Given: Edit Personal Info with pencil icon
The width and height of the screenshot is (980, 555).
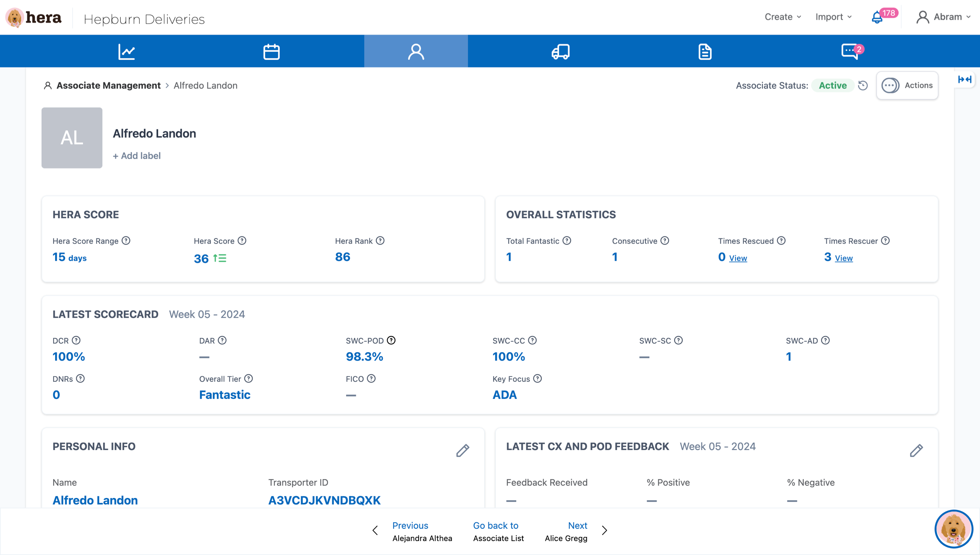Looking at the screenshot, I should pos(463,450).
